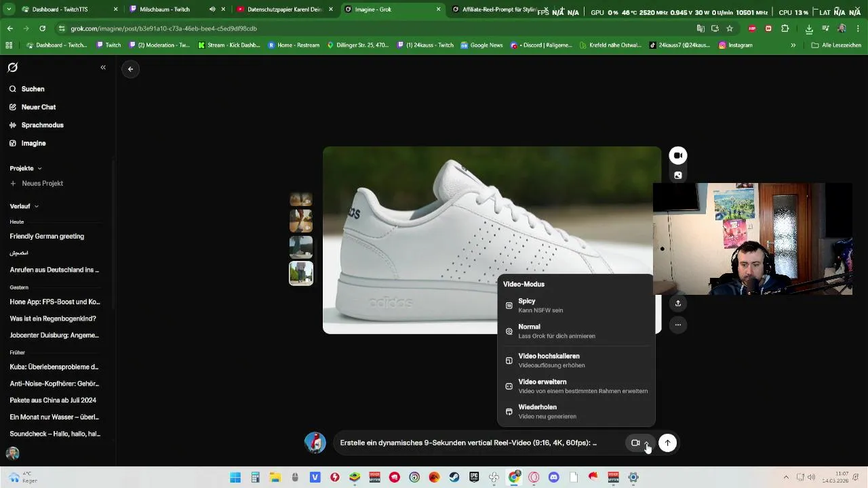This screenshot has height=488, width=868.
Task: Click the share/upload icon right of the image
Action: pyautogui.click(x=677, y=303)
